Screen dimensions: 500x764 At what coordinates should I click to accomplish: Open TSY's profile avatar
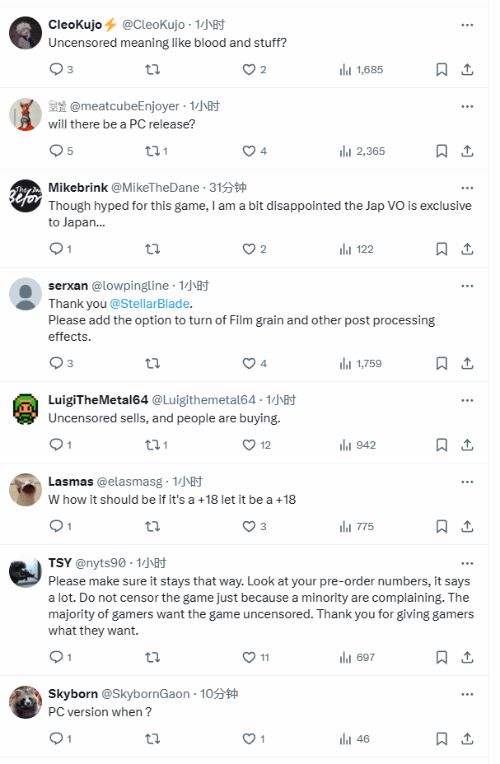pos(25,571)
